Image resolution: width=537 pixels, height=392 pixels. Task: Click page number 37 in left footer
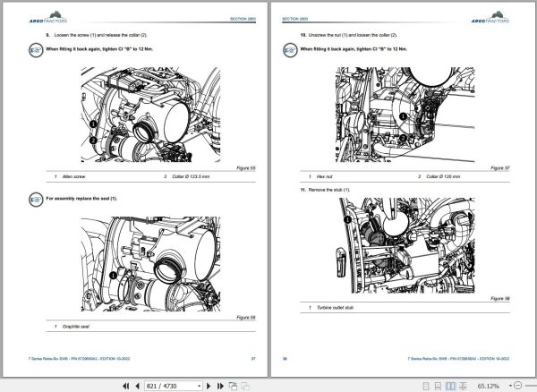tap(253, 359)
